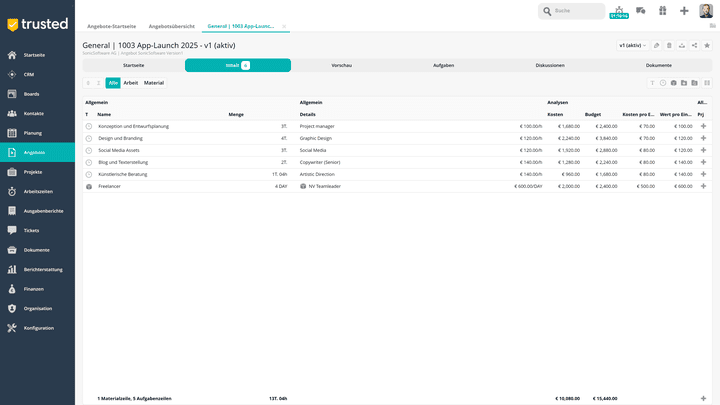Open the Angebotsübersicht tab
The height and width of the screenshot is (405, 720).
[x=171, y=26]
